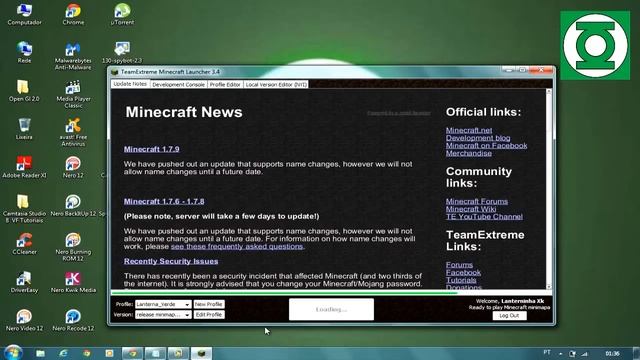
Task: Click the Log Out button
Action: tap(509, 316)
